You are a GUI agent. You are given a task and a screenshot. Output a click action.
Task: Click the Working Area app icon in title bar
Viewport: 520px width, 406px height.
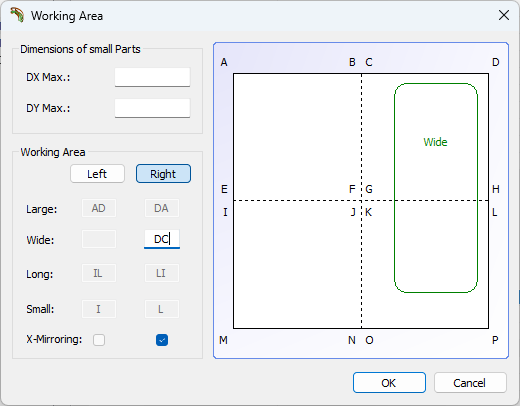click(17, 15)
